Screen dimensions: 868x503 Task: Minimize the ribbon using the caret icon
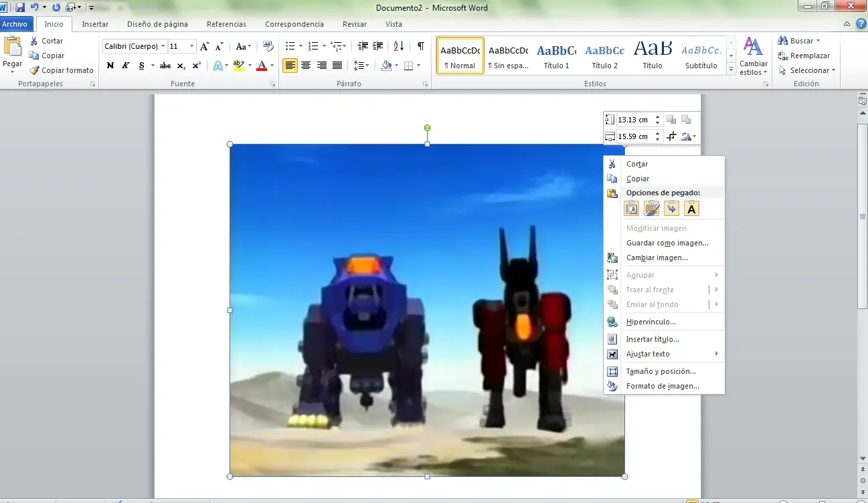click(x=847, y=24)
